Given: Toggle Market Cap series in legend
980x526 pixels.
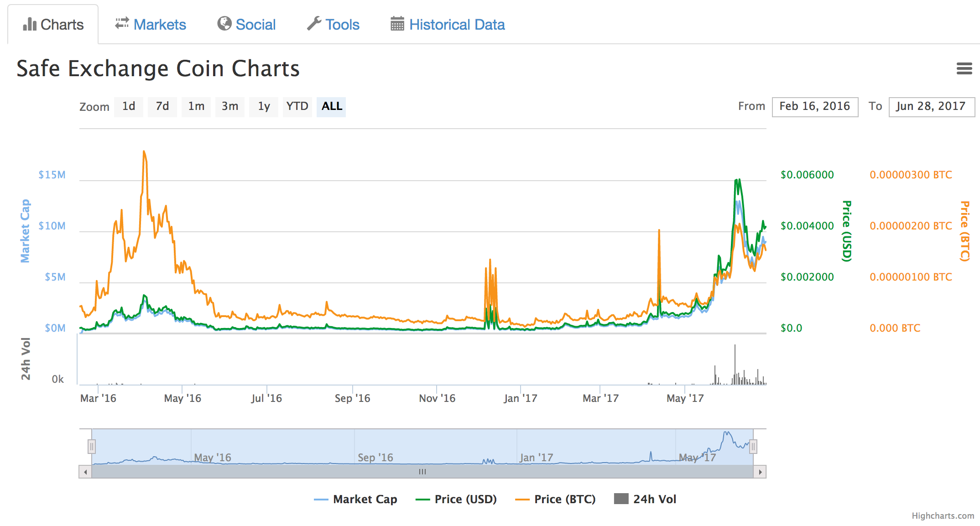Looking at the screenshot, I should pos(356,500).
